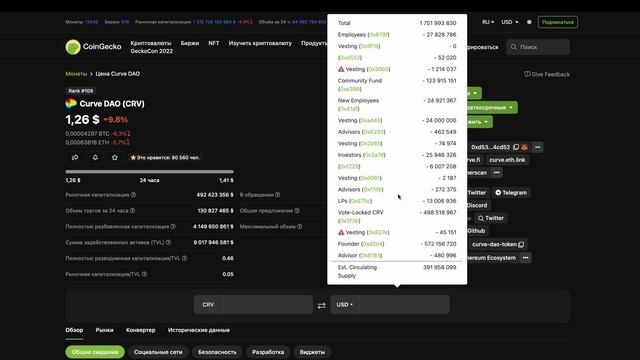
Task: Click the warning icon beside Vesting (0x50b5)
Action: click(x=341, y=69)
